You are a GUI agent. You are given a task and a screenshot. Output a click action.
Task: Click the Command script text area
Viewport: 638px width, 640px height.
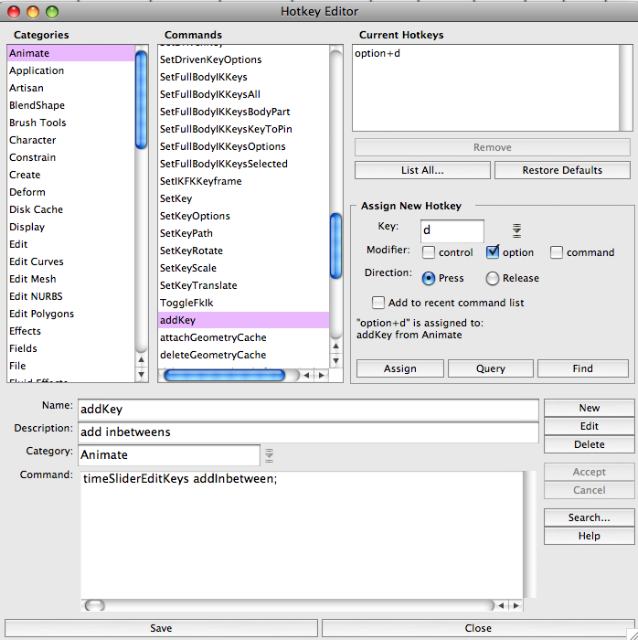pyautogui.click(x=301, y=535)
